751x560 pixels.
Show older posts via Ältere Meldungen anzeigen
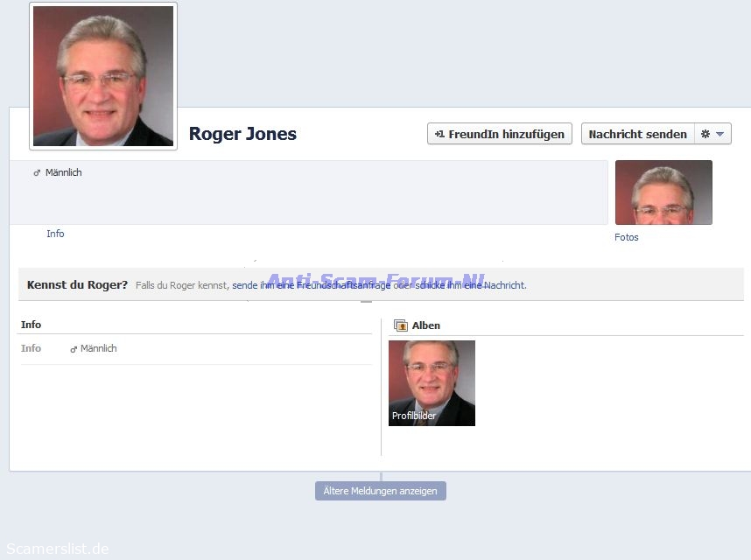pos(380,491)
